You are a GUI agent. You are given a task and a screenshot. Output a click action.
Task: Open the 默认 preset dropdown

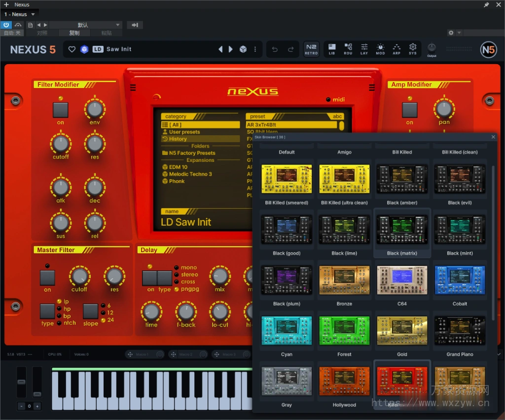(x=86, y=25)
